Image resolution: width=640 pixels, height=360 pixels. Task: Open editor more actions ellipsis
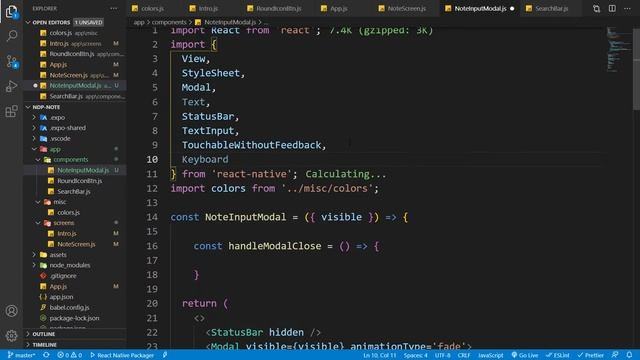coord(627,8)
